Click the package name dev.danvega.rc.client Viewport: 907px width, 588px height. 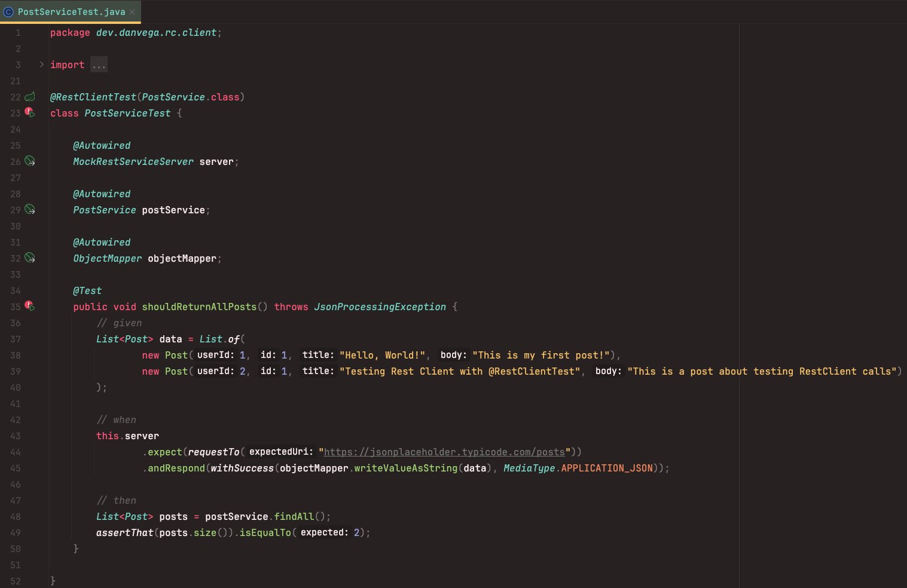(156, 32)
